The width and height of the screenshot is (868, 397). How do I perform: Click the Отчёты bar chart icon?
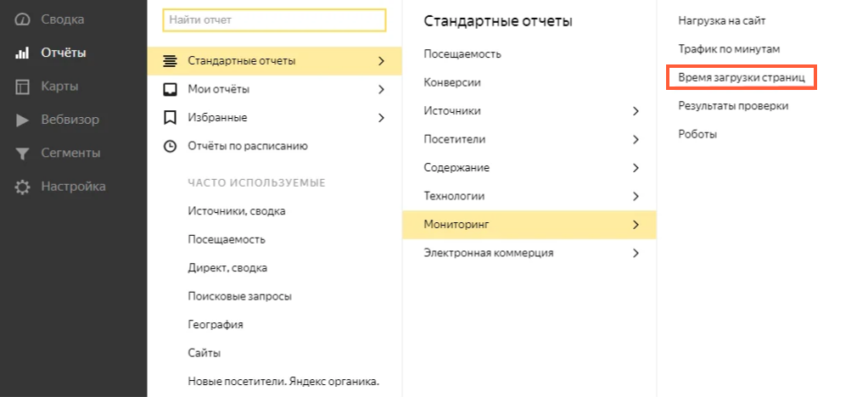(21, 53)
